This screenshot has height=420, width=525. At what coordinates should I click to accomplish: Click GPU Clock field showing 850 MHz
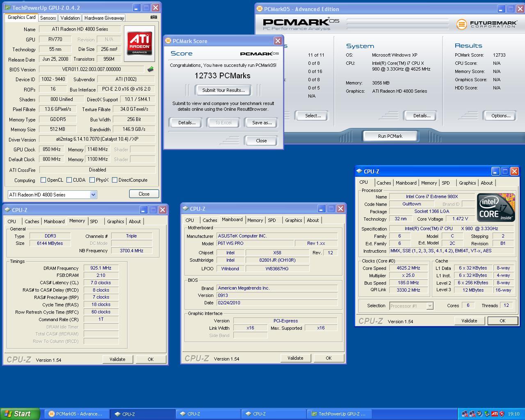52,149
